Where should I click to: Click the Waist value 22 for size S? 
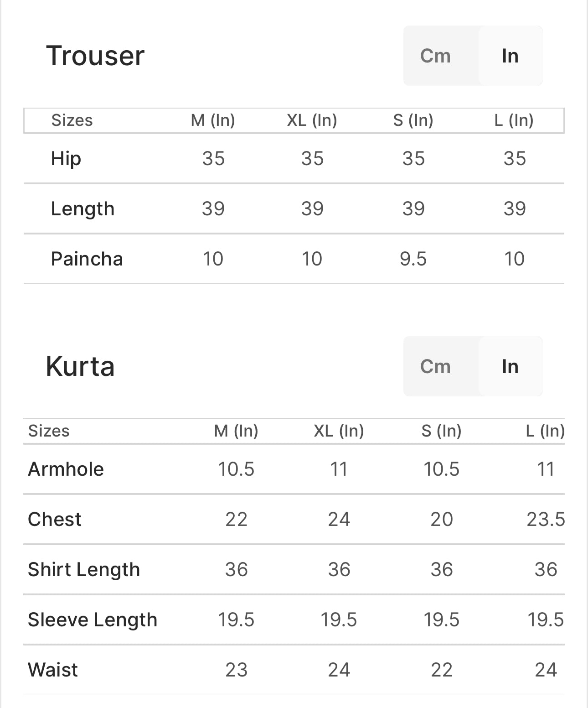coord(442,670)
